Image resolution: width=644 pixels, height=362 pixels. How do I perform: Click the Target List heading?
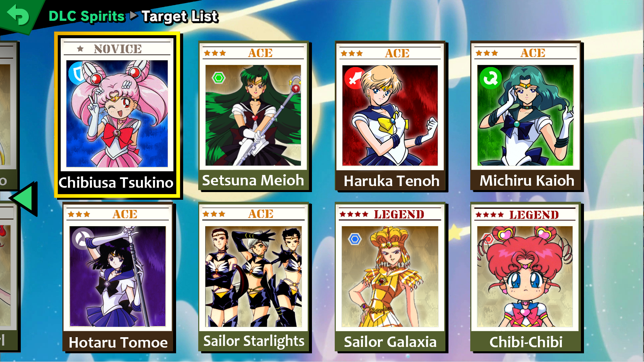click(x=180, y=16)
